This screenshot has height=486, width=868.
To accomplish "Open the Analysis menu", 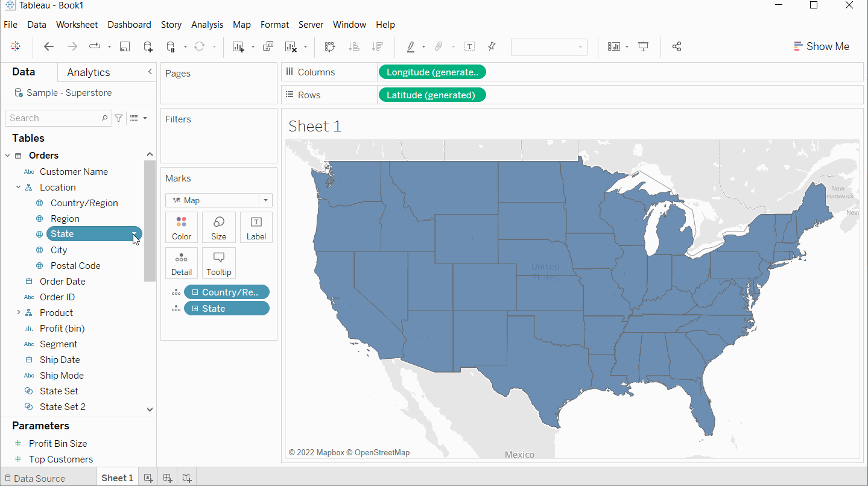I will coord(207,25).
